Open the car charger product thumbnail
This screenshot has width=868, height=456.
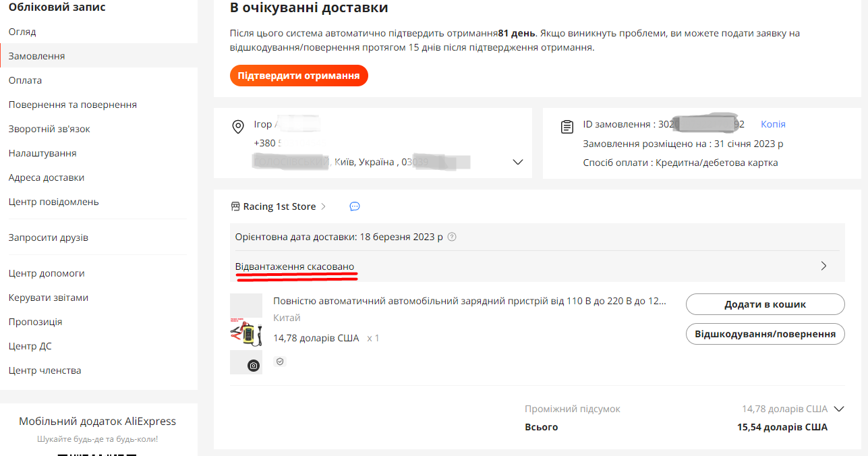point(246,333)
